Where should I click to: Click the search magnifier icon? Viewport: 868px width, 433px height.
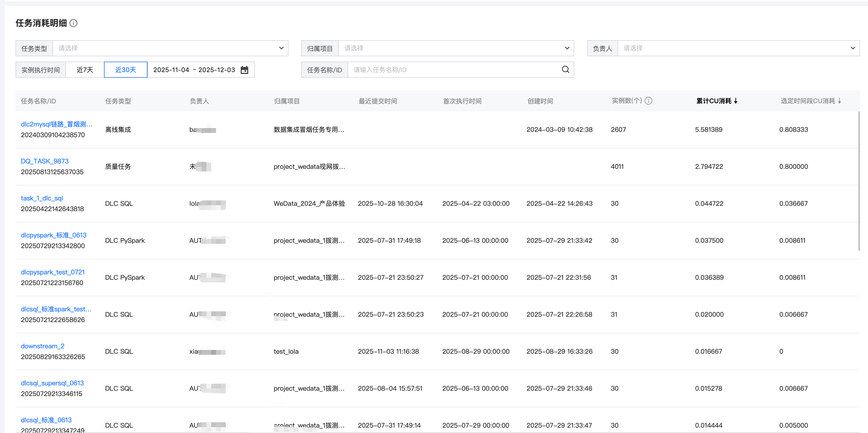565,69
